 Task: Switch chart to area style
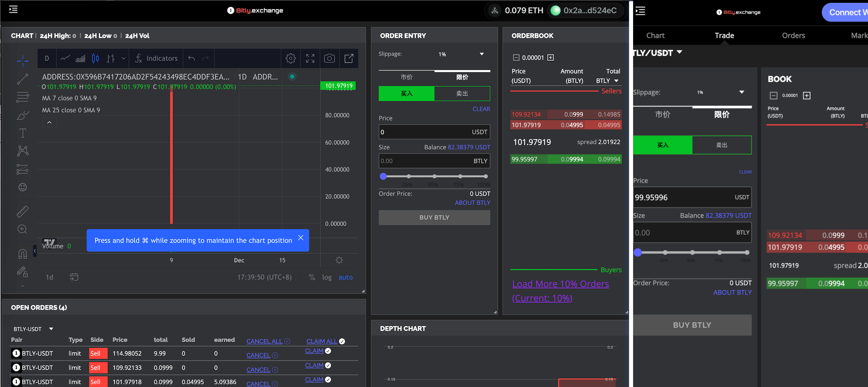point(80,58)
